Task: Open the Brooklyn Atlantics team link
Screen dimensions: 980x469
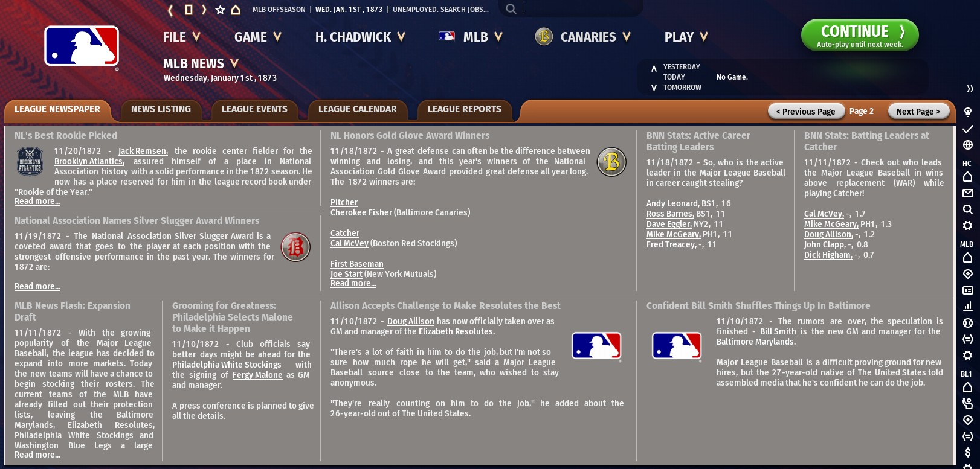Action: coord(89,161)
